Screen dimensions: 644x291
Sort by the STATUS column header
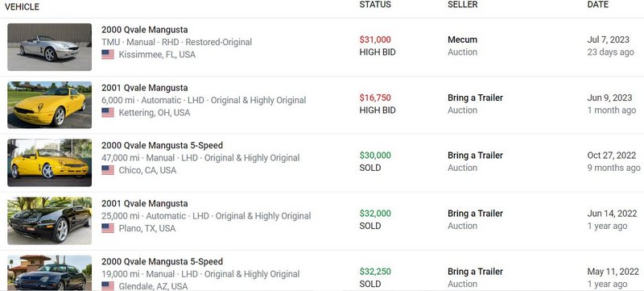pos(375,5)
